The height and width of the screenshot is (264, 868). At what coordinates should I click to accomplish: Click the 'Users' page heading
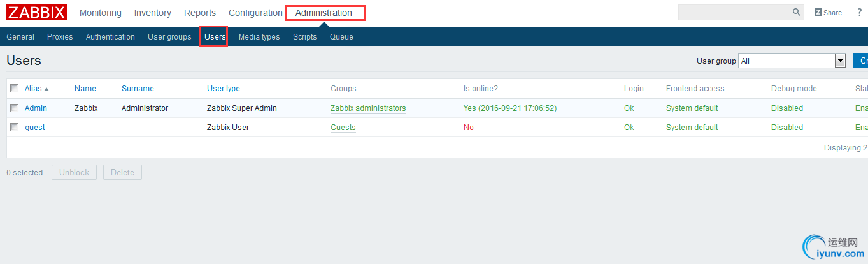(x=24, y=61)
